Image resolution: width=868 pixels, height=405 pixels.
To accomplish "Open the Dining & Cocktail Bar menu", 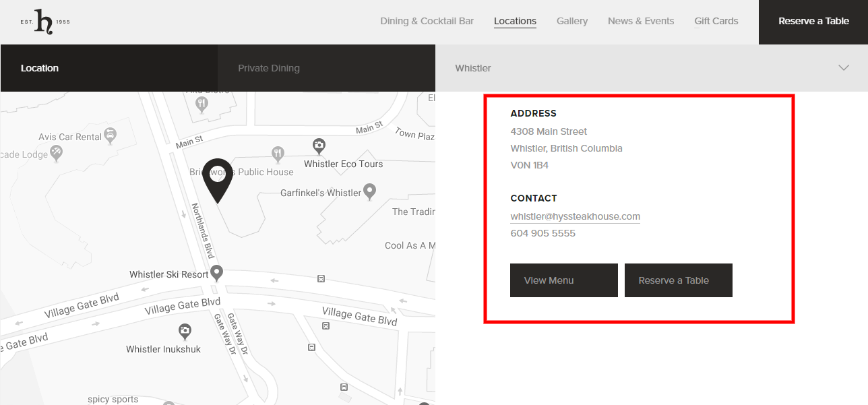I will [427, 21].
